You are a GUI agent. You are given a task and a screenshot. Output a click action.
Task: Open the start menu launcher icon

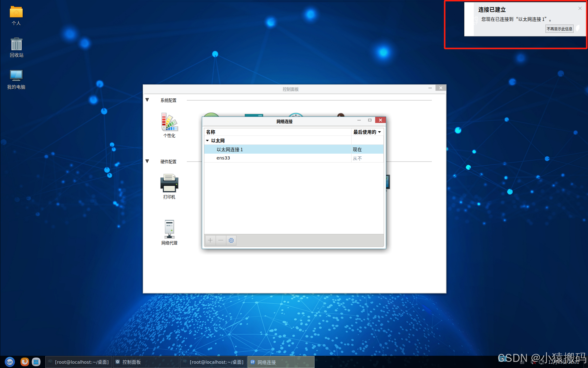coord(10,362)
